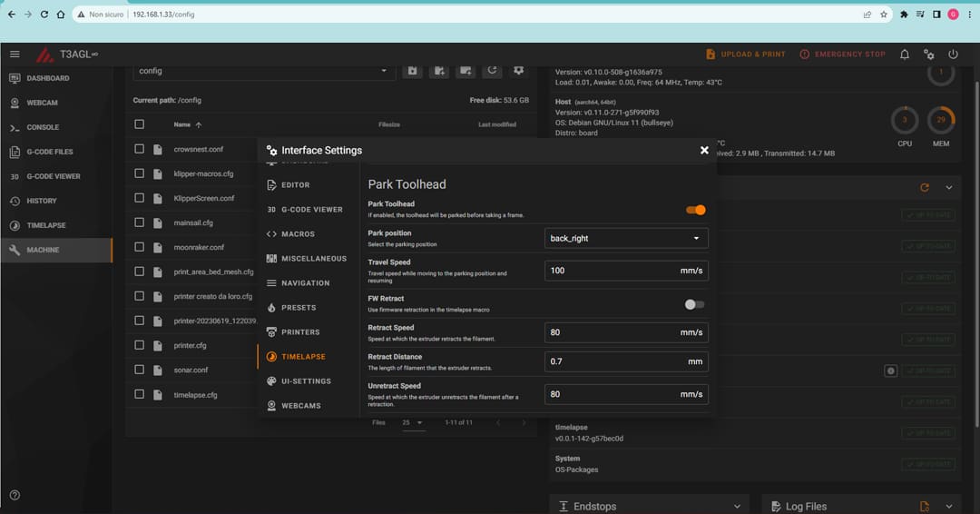Open browser extensions puzzle icon

pyautogui.click(x=904, y=15)
